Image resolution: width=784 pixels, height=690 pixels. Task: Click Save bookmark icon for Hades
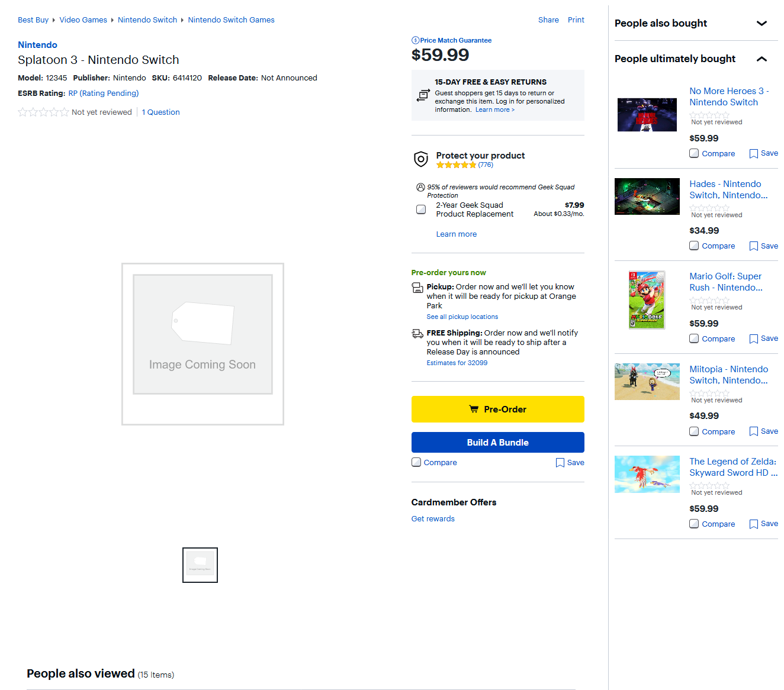tap(753, 246)
